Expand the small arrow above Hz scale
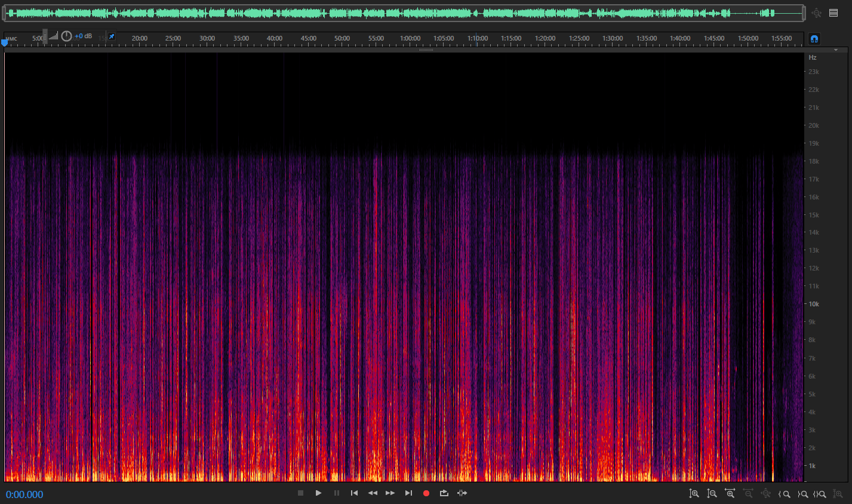 pos(836,50)
